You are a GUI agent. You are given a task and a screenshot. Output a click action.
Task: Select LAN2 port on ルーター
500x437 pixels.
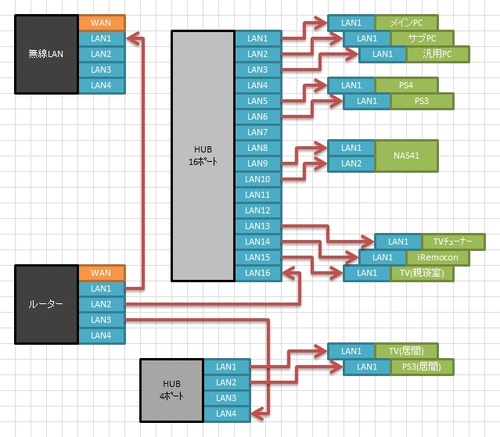(102, 304)
